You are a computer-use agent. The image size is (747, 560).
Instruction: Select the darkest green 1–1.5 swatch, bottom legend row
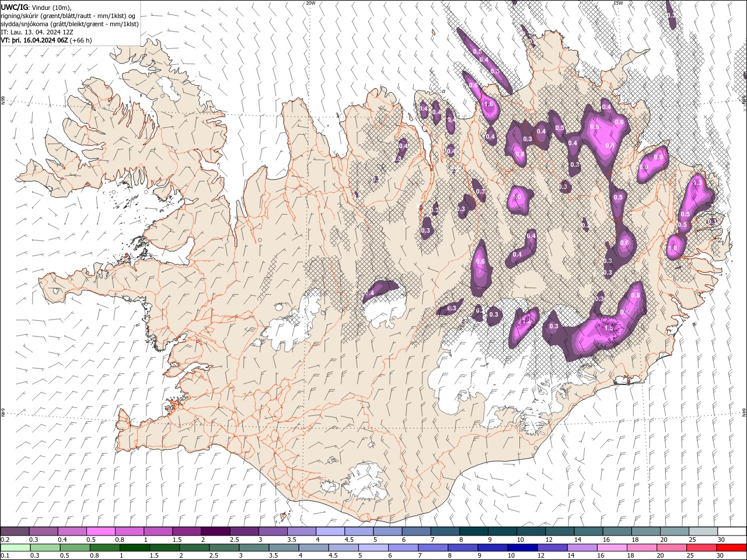[x=135, y=548]
